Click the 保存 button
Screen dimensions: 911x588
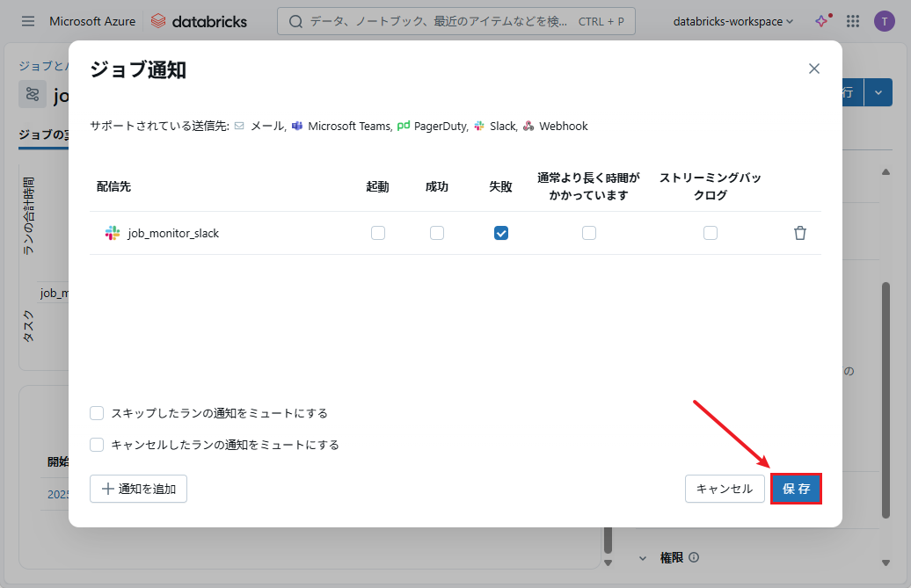pos(796,489)
